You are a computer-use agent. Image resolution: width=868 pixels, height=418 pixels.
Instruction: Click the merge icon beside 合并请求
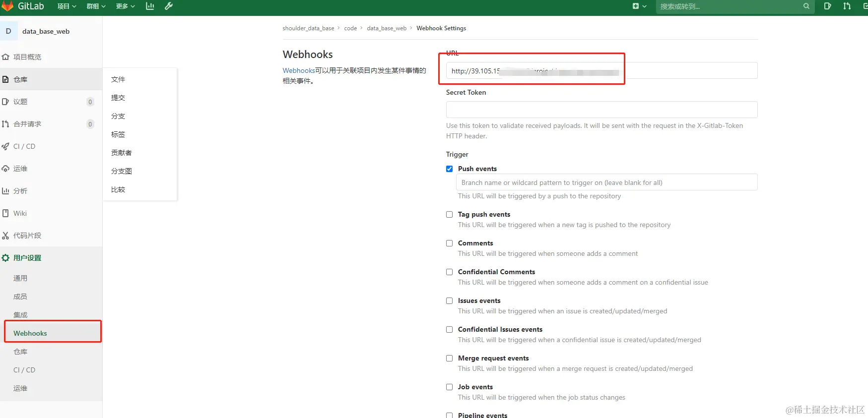coord(5,124)
